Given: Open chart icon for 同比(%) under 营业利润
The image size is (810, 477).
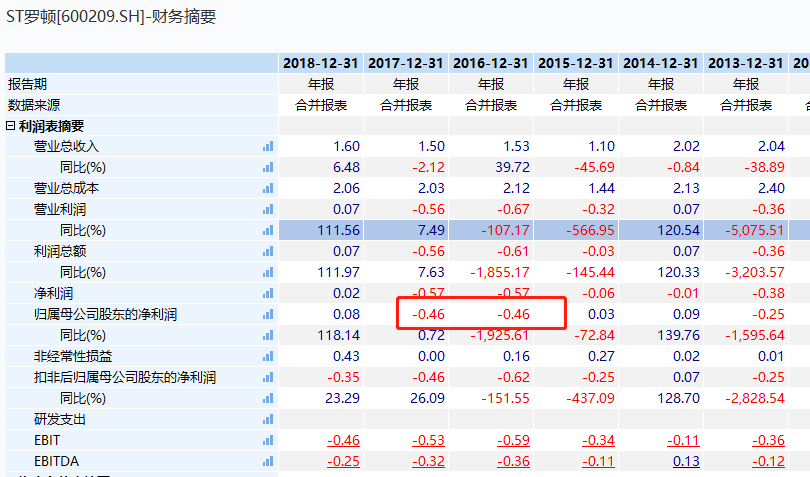Looking at the screenshot, I should (268, 230).
